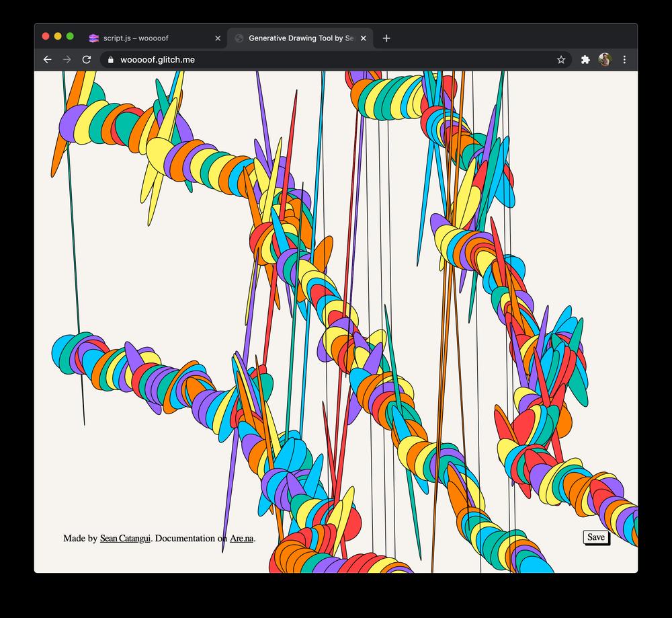The width and height of the screenshot is (672, 618).
Task: Select the Generative Drawing Tool tab
Action: point(300,38)
